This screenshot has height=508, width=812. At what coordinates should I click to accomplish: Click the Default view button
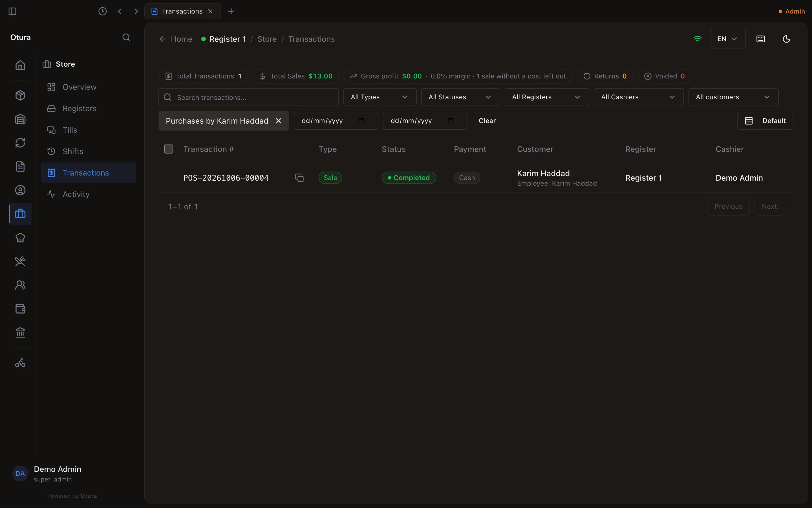click(x=765, y=121)
